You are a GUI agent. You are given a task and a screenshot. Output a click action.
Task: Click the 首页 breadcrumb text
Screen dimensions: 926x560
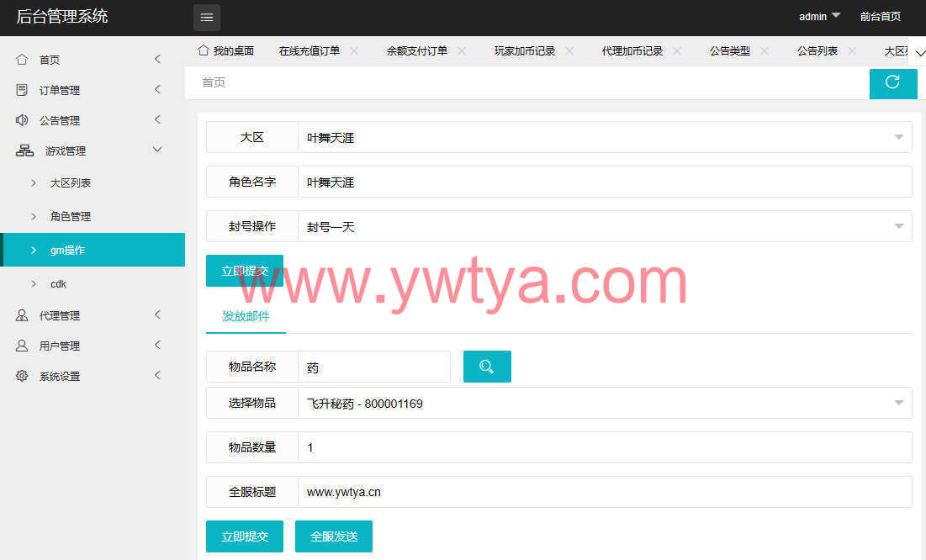[214, 82]
